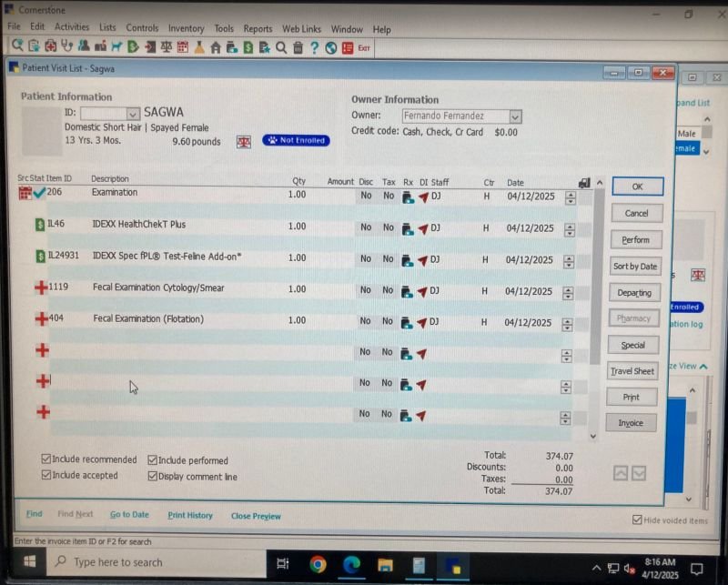Screen dimensions: 728x585
Task: Open the Owner dropdown arrow
Action: point(515,116)
